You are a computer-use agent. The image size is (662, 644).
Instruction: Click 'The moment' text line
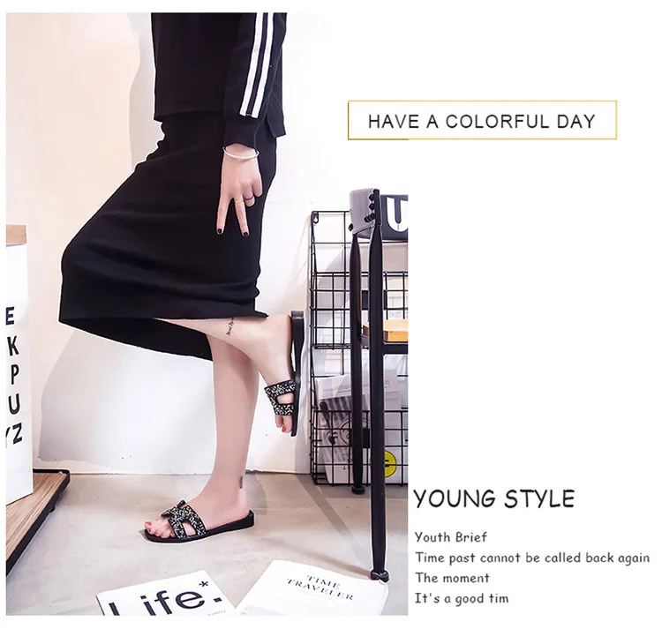point(452,578)
